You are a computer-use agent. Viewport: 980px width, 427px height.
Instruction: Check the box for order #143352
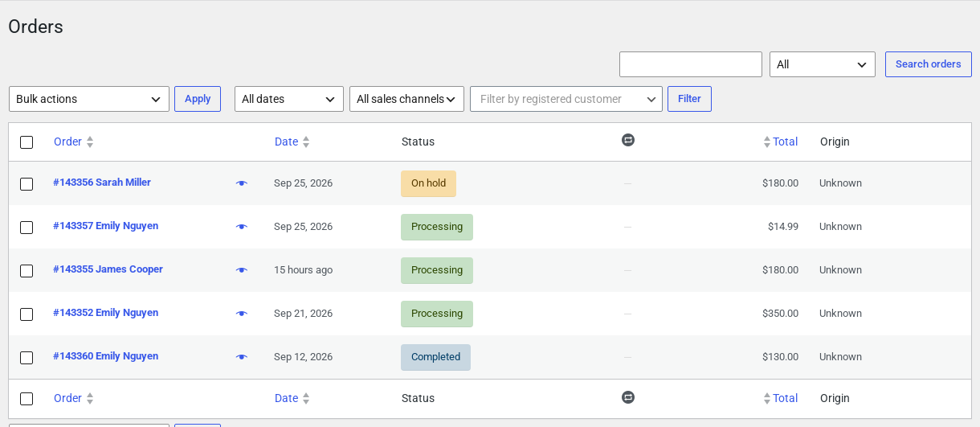click(x=27, y=314)
